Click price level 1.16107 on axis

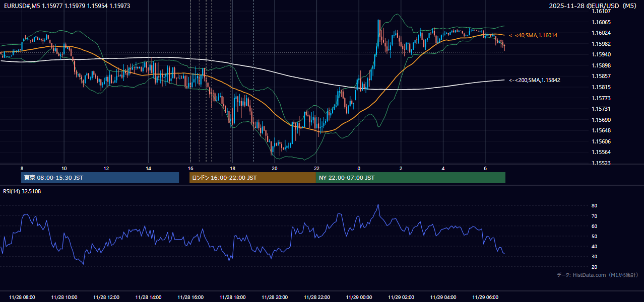(x=601, y=12)
